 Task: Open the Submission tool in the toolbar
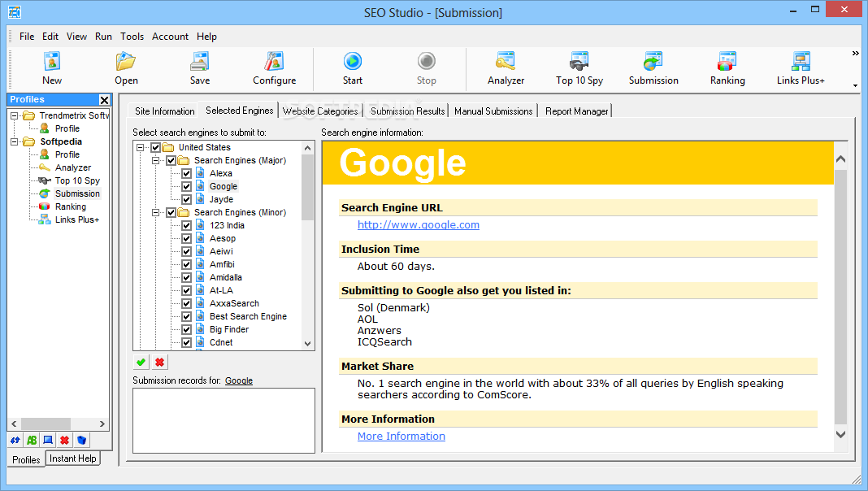coord(653,68)
